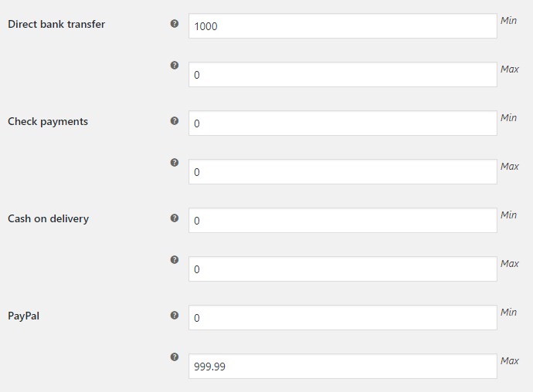Select PayPal Max field showing 999.99

[343, 366]
